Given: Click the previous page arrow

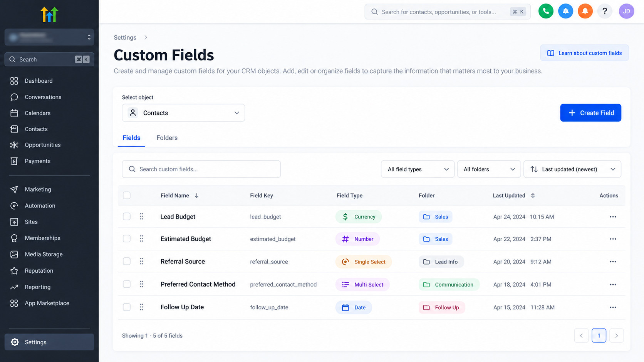Looking at the screenshot, I should pyautogui.click(x=581, y=335).
